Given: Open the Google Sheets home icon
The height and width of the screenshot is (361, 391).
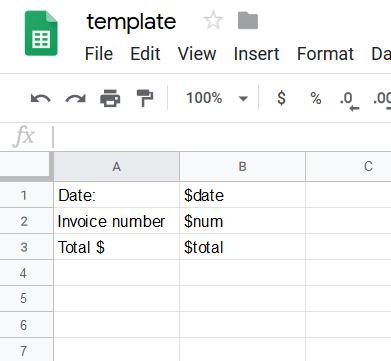Looking at the screenshot, I should tap(41, 33).
